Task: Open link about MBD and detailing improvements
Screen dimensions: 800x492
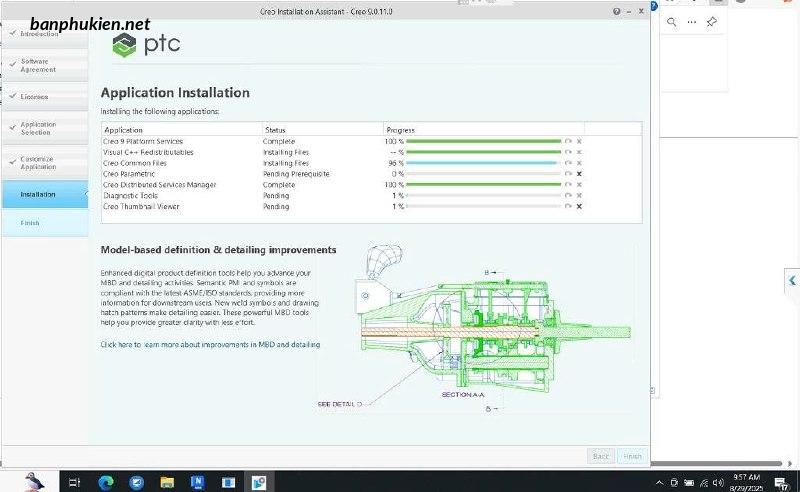Action: pos(211,344)
